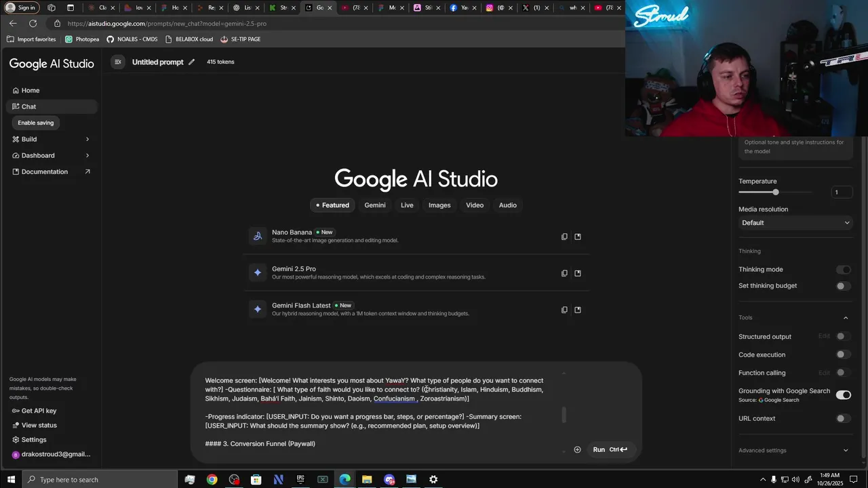Select the Images tab
Screen dimensions: 868x488
coord(439,205)
